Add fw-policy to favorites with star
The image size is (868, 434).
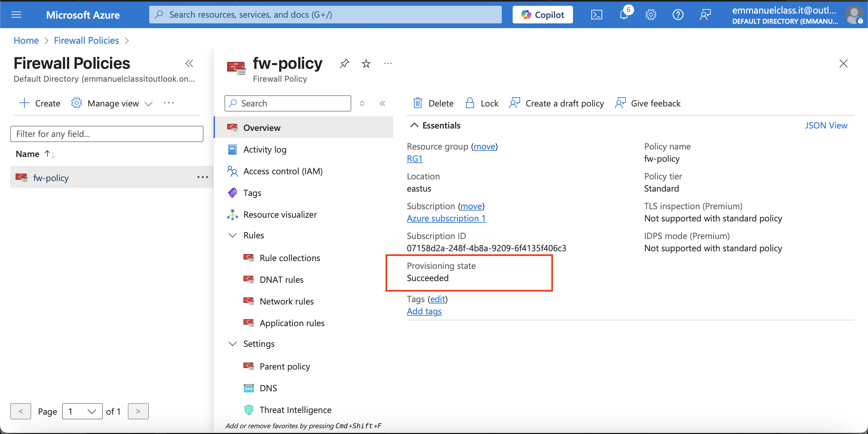[366, 63]
